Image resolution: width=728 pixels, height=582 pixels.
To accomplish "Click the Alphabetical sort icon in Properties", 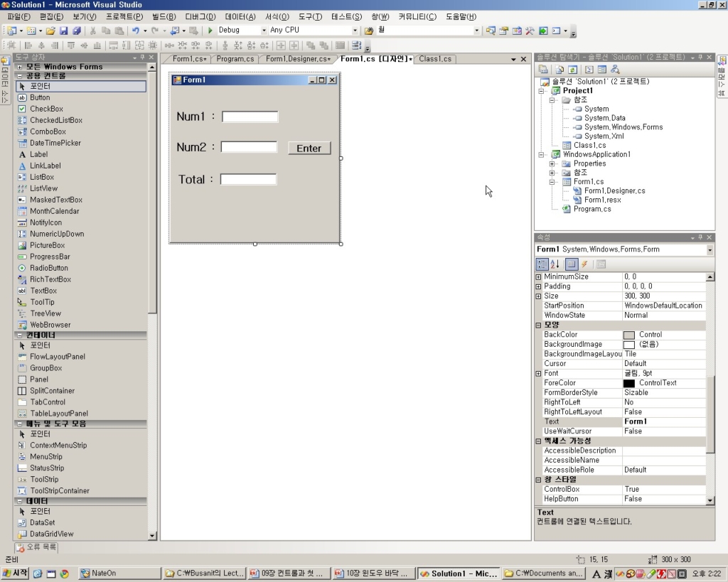I will (555, 264).
